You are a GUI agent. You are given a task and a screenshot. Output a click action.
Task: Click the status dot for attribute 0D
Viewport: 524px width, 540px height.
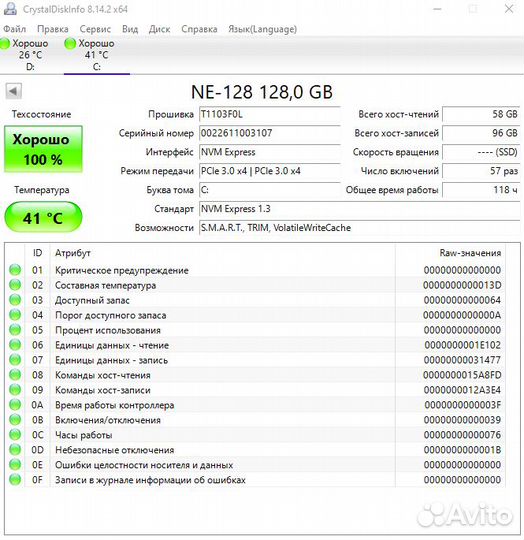pyautogui.click(x=15, y=449)
